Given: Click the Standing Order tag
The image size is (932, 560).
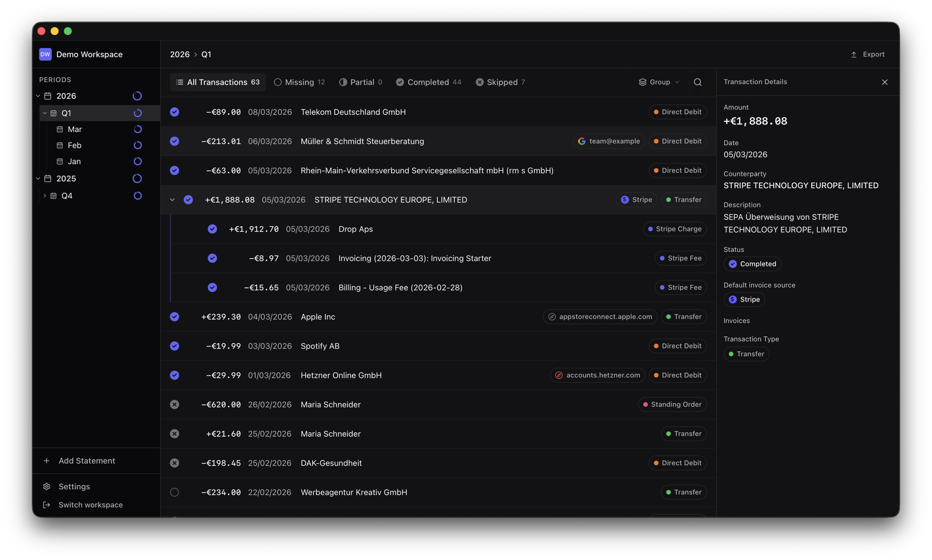Looking at the screenshot, I should [672, 405].
